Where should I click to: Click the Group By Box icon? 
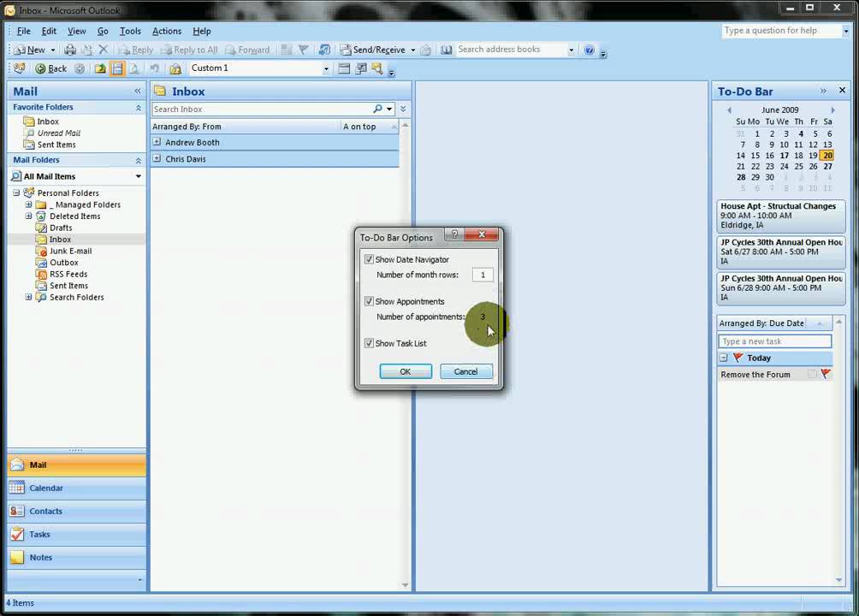[x=343, y=68]
